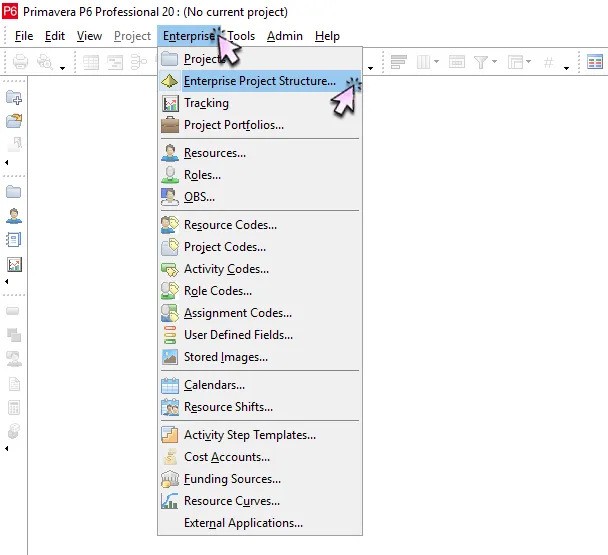The height and width of the screenshot is (555, 608).
Task: Click the Print Preview toolbar icon
Action: click(x=45, y=62)
